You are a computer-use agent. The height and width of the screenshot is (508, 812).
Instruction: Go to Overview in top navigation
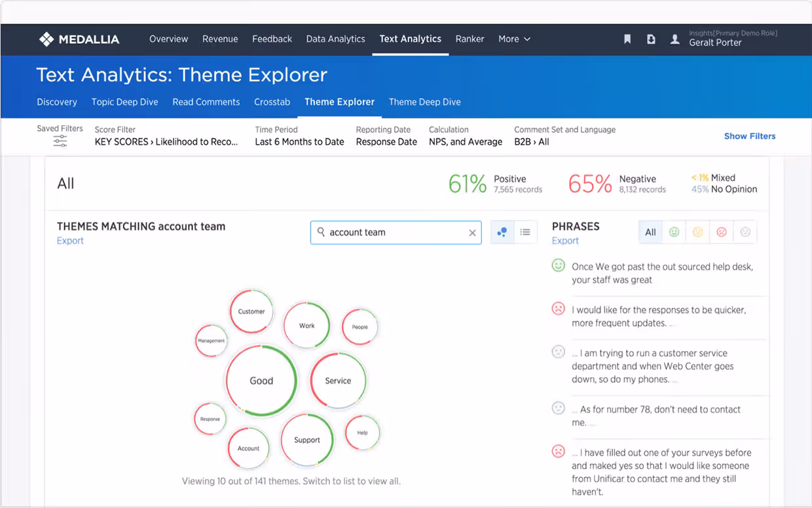tap(168, 39)
